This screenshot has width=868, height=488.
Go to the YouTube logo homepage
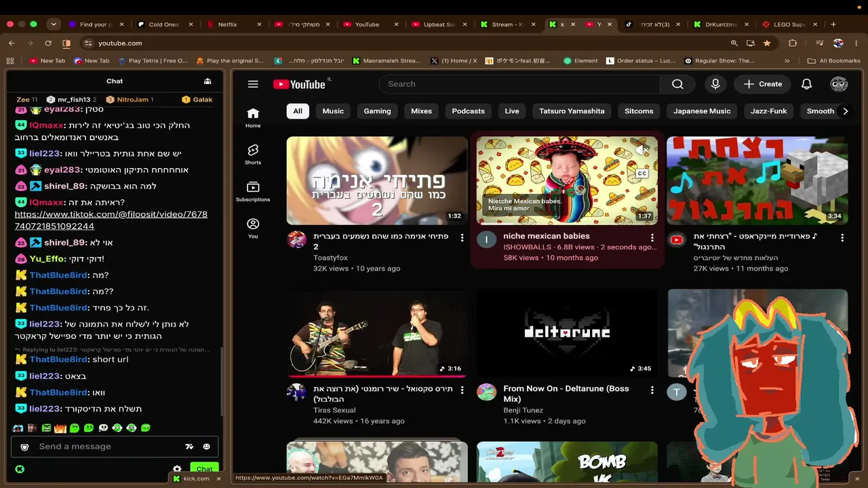tap(299, 84)
